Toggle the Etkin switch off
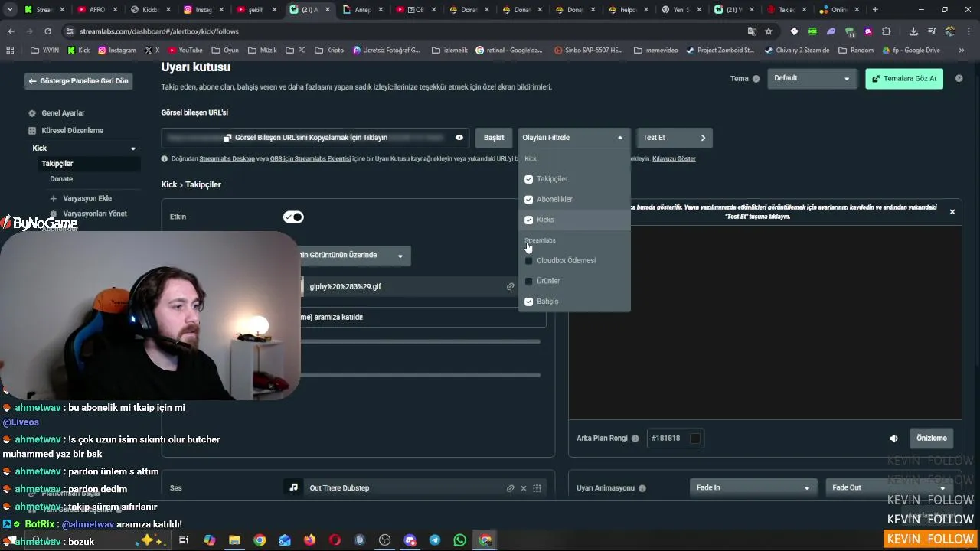 [x=293, y=217]
